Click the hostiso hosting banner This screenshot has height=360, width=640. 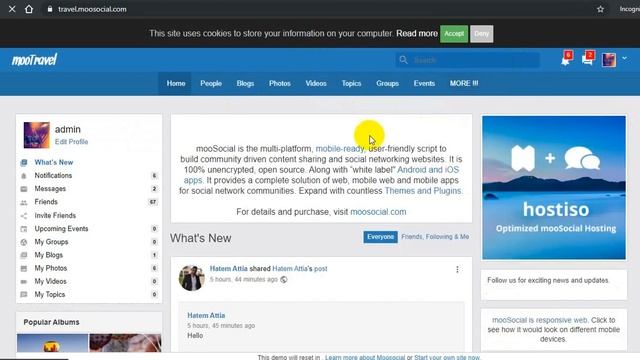(x=554, y=188)
